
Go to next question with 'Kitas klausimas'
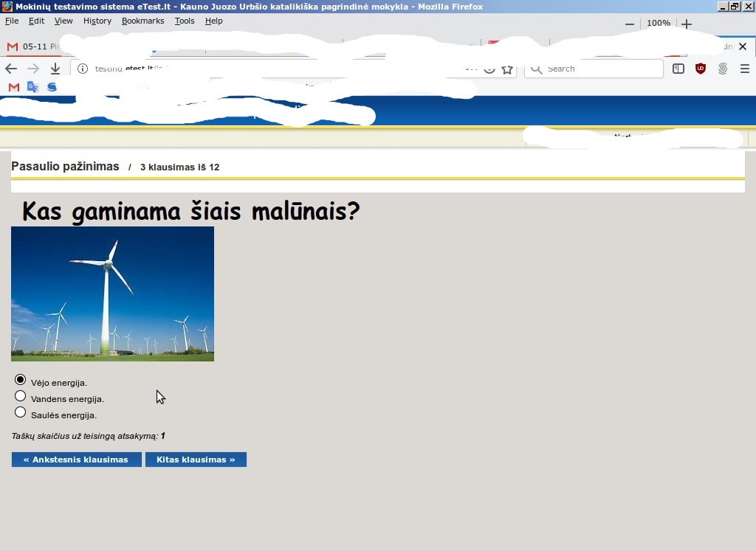[x=196, y=460]
